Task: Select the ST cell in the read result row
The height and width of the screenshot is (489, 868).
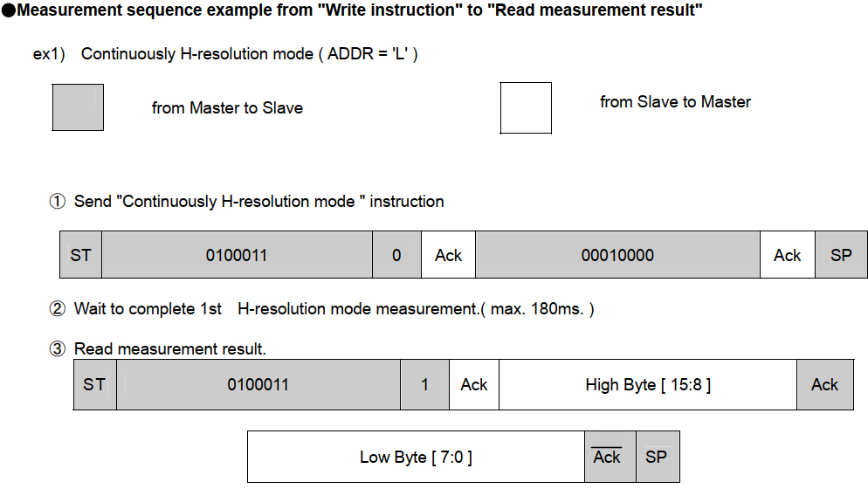Action: [94, 384]
